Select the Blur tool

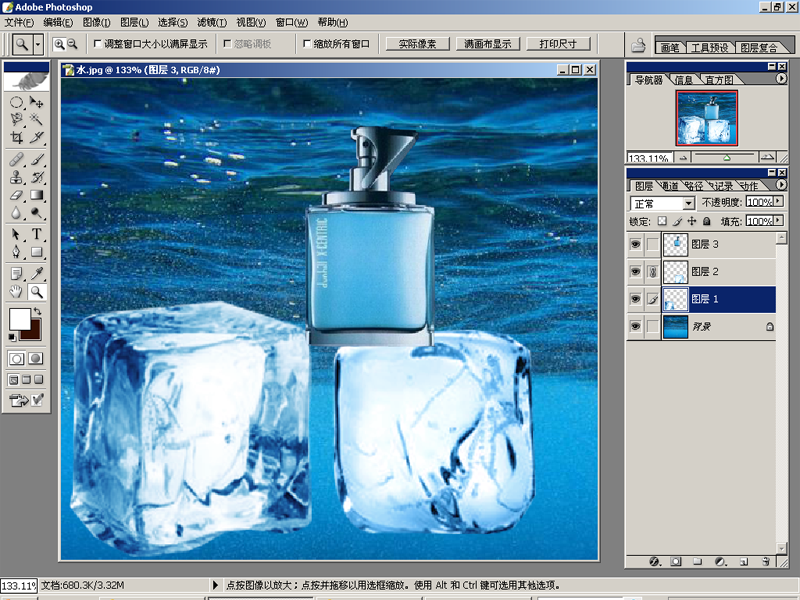(x=16, y=212)
